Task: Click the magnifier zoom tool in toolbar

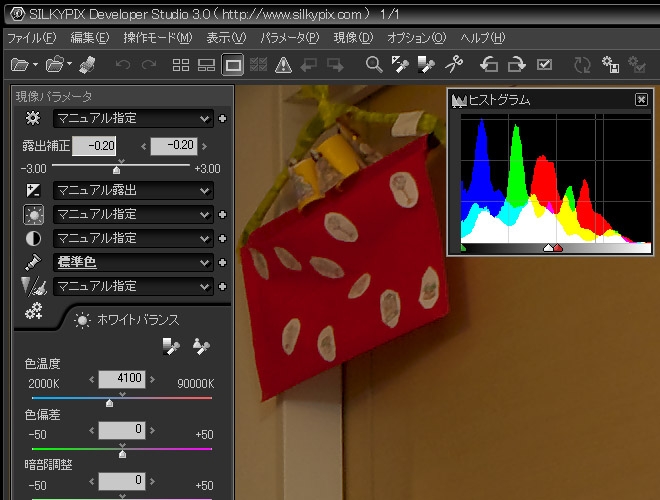Action: [374, 65]
